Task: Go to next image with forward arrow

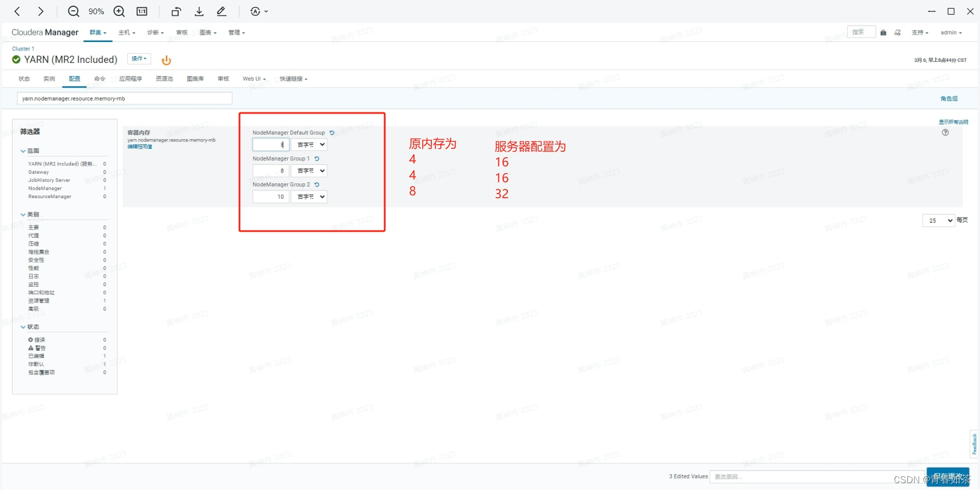Action: point(40,11)
